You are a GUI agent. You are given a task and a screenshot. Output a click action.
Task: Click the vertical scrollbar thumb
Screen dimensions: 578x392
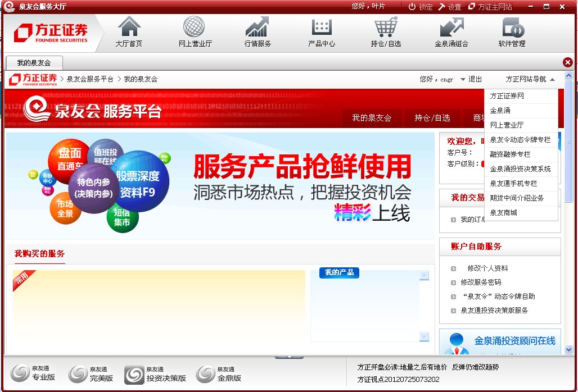(569, 142)
